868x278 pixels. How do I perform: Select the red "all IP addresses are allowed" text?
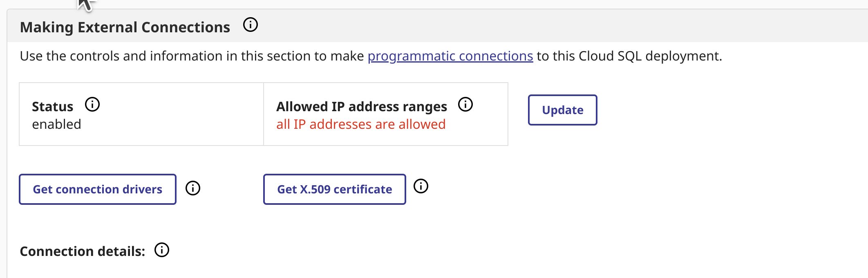[x=360, y=124]
